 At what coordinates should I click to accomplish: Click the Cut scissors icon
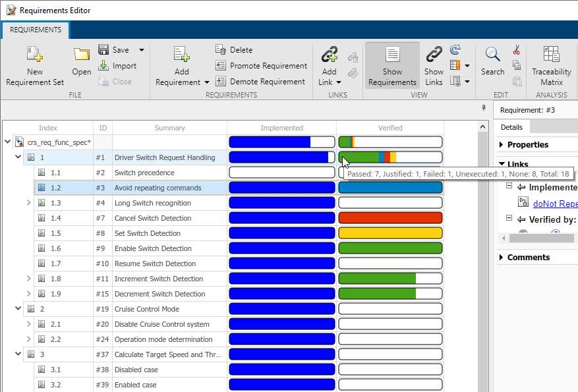point(516,50)
